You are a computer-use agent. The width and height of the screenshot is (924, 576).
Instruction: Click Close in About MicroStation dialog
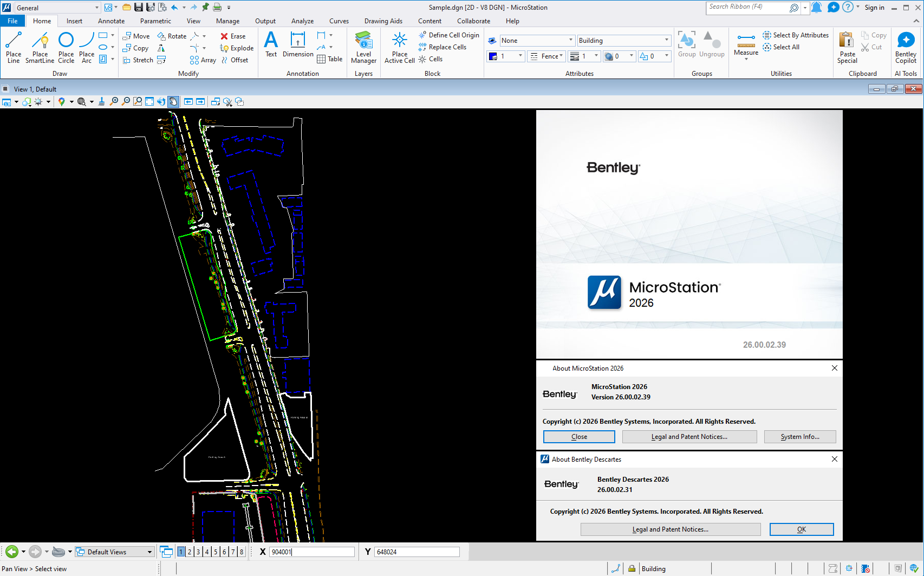coord(579,437)
